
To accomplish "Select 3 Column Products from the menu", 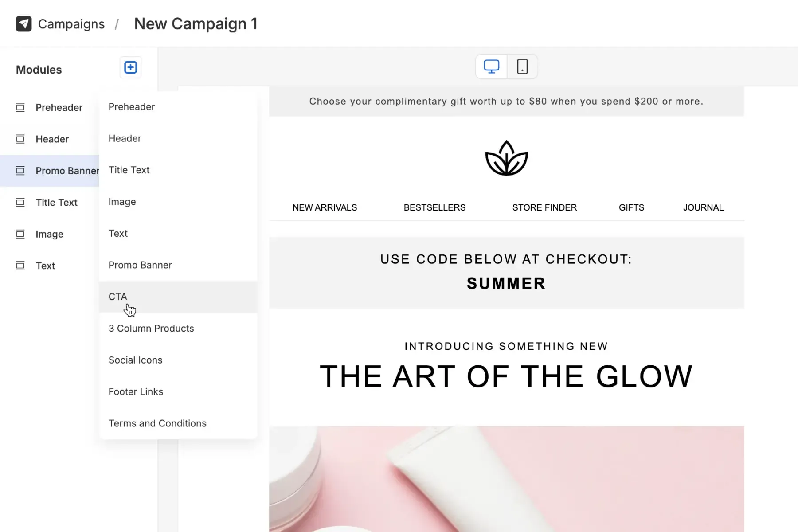I will tap(151, 329).
